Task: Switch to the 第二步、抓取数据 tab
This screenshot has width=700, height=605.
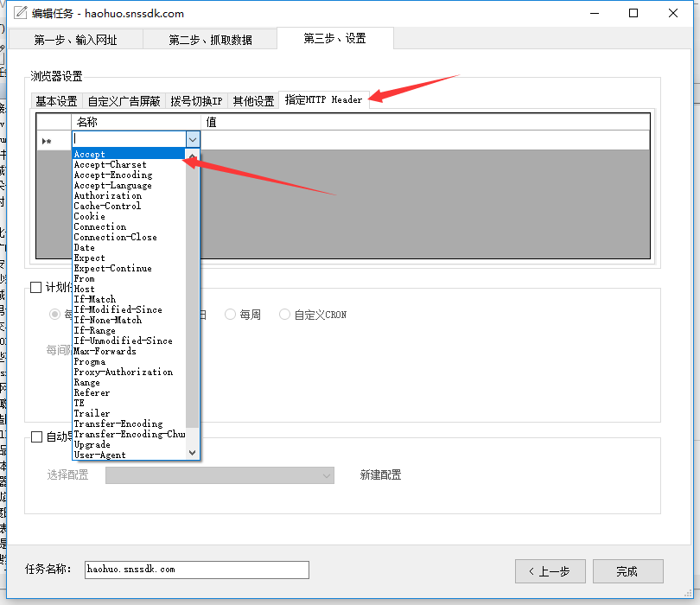Action: pyautogui.click(x=210, y=38)
